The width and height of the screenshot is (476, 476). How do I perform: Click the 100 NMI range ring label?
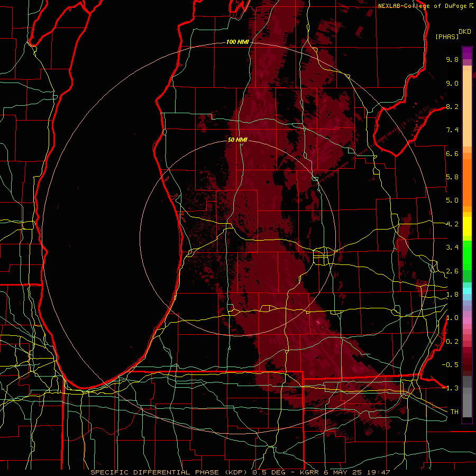[237, 42]
